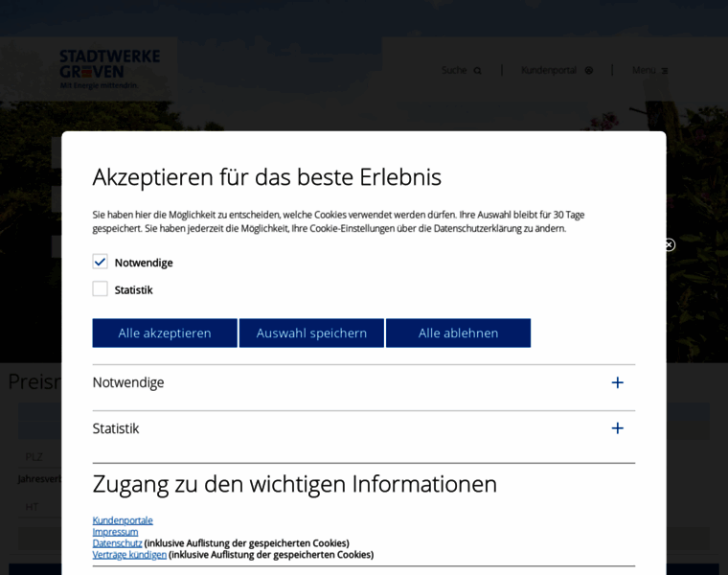Open the Menü hamburger icon
728x575 pixels.
665,71
